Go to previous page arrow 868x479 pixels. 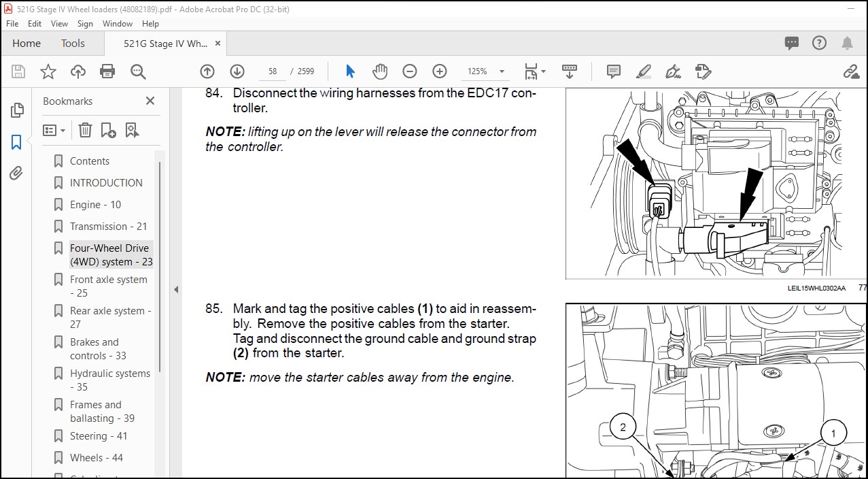point(207,71)
